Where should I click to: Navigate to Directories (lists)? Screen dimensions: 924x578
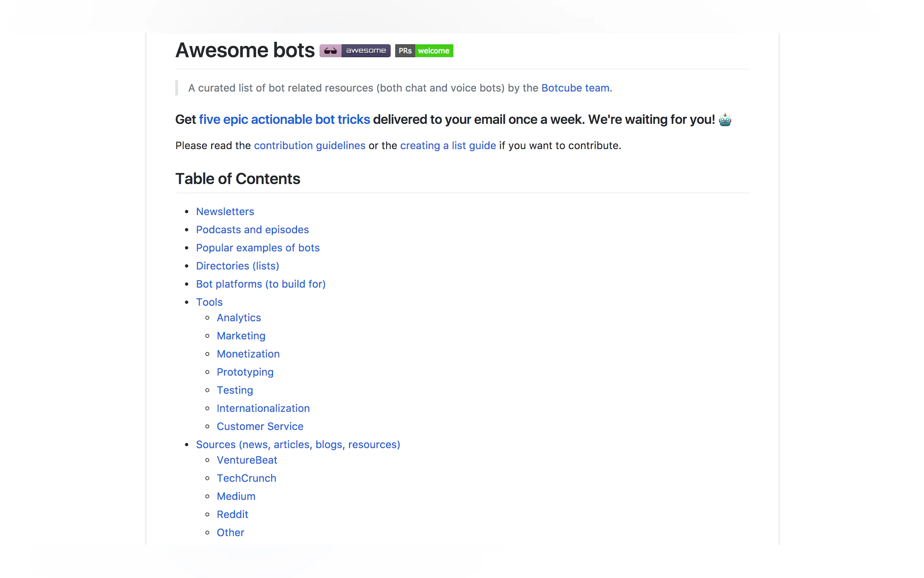tap(237, 266)
